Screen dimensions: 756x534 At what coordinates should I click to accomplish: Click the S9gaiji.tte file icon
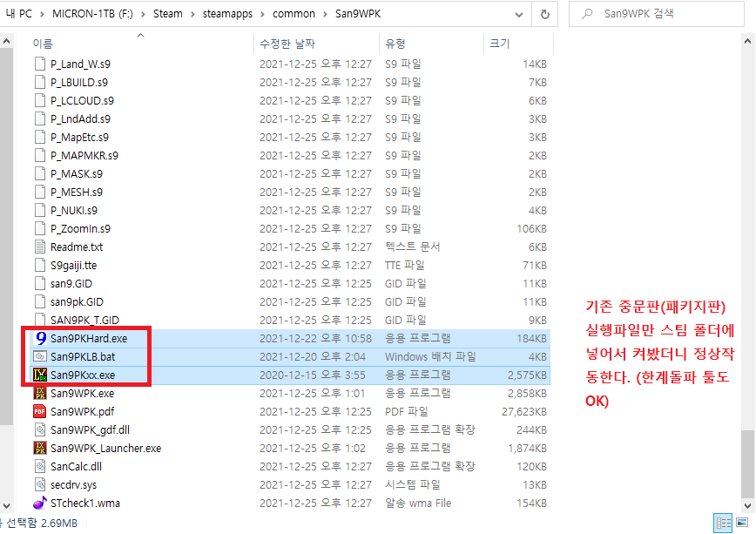coord(40,266)
